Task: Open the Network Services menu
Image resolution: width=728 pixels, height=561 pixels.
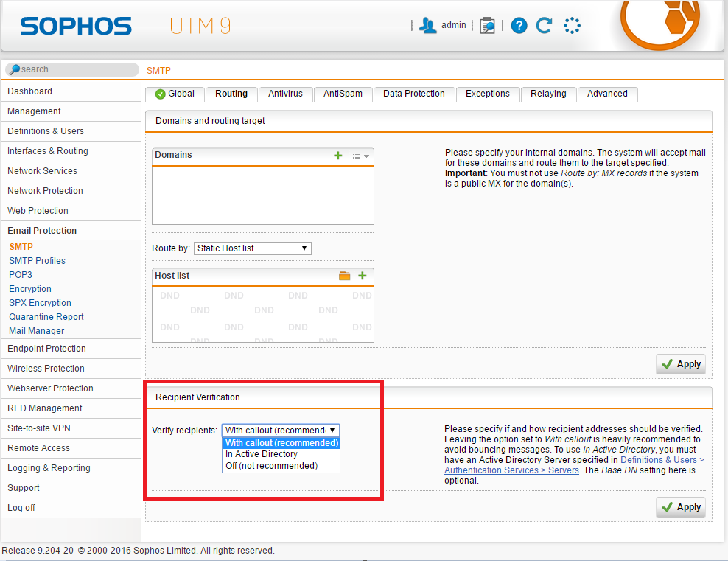Action: pyautogui.click(x=71, y=171)
